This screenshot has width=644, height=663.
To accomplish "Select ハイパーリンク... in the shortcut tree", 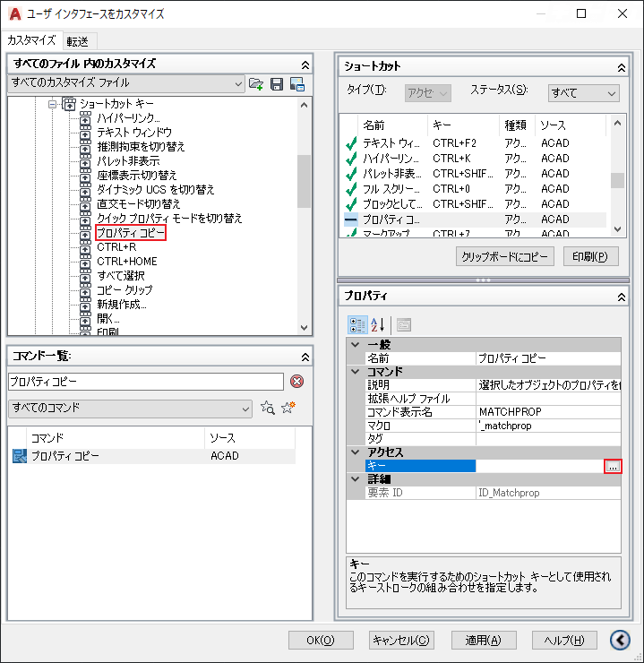I will click(128, 118).
